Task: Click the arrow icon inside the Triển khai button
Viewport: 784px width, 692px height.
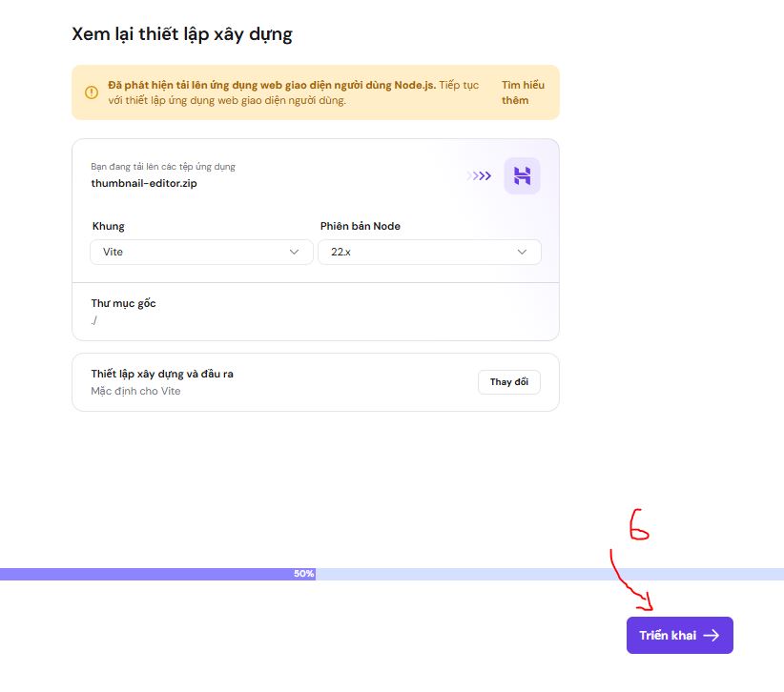Action: [712, 635]
